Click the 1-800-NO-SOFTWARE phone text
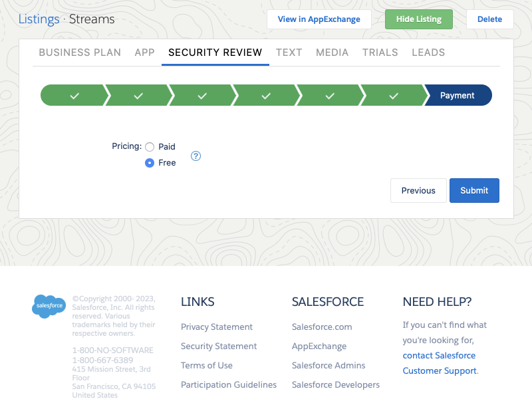This screenshot has height=399, width=532. [x=112, y=350]
